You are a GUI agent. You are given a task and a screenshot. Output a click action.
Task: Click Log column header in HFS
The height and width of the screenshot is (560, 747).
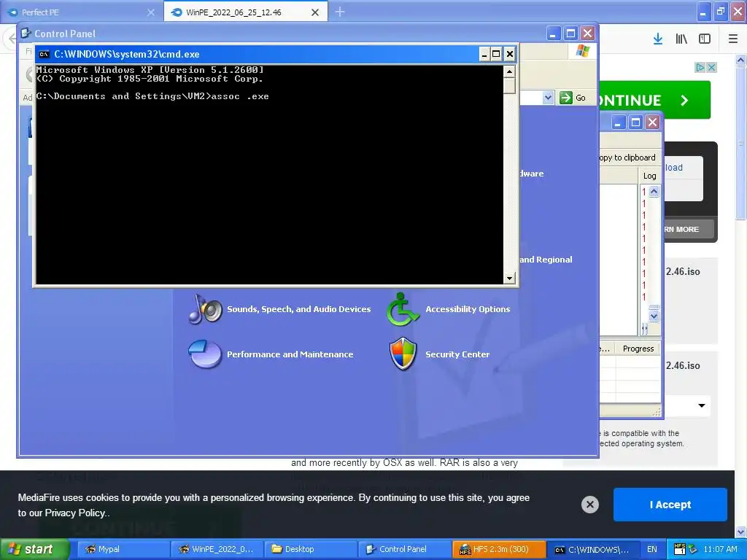click(650, 176)
